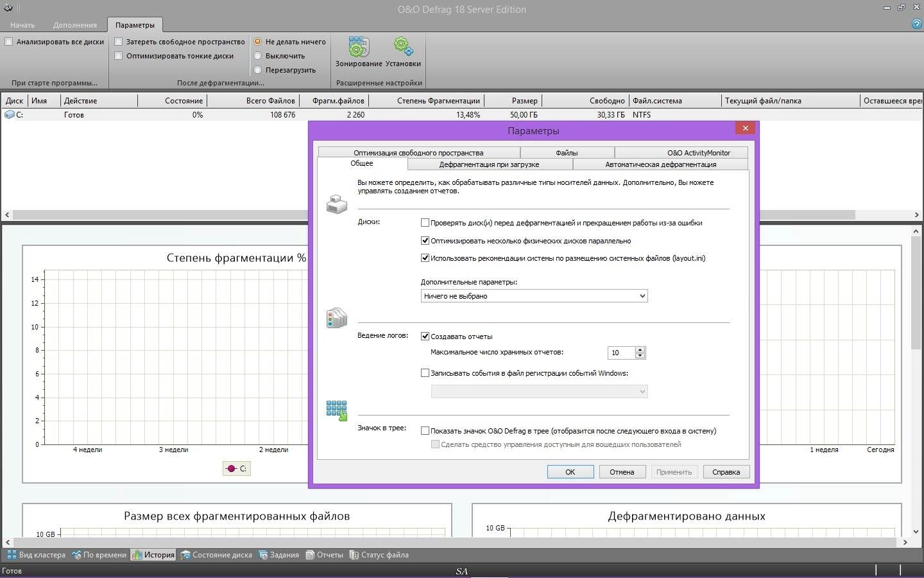
Task: Click Готов action cell in C: row
Action: tap(74, 115)
